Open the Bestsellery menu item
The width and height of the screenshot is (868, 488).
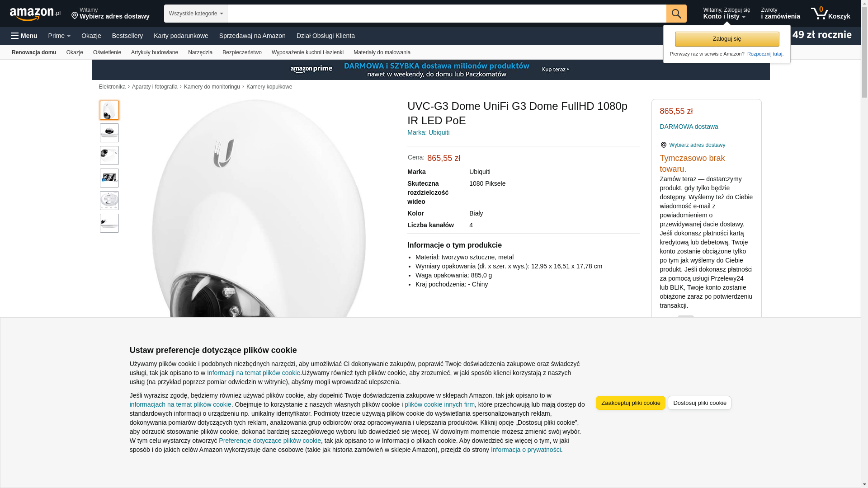coord(127,36)
